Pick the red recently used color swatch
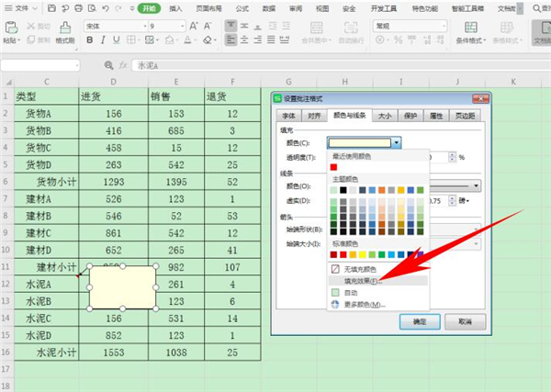The height and width of the screenshot is (392, 551). click(334, 167)
